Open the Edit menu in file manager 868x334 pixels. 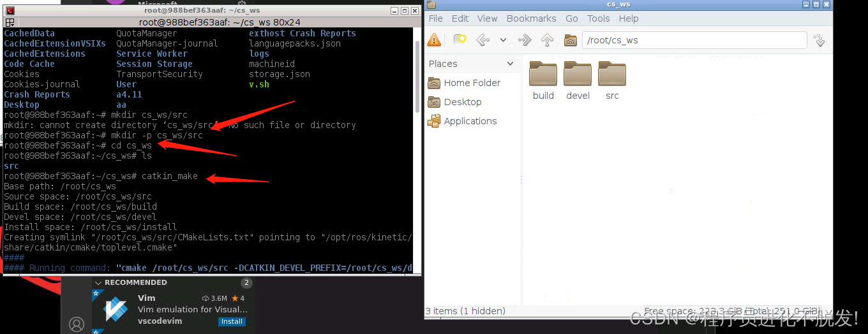click(x=460, y=18)
